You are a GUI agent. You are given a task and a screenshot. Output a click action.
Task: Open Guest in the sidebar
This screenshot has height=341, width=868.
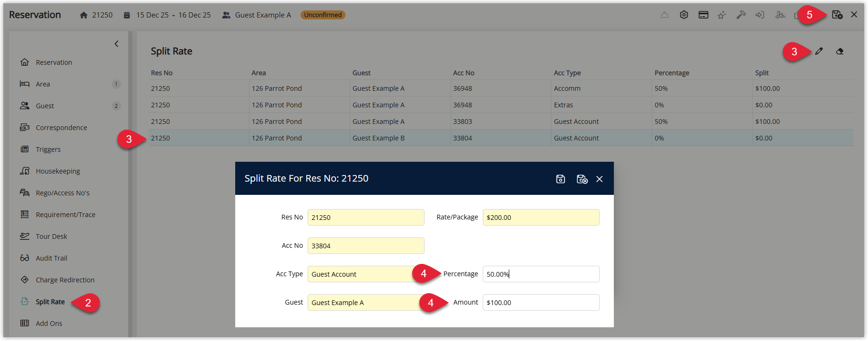(x=45, y=106)
